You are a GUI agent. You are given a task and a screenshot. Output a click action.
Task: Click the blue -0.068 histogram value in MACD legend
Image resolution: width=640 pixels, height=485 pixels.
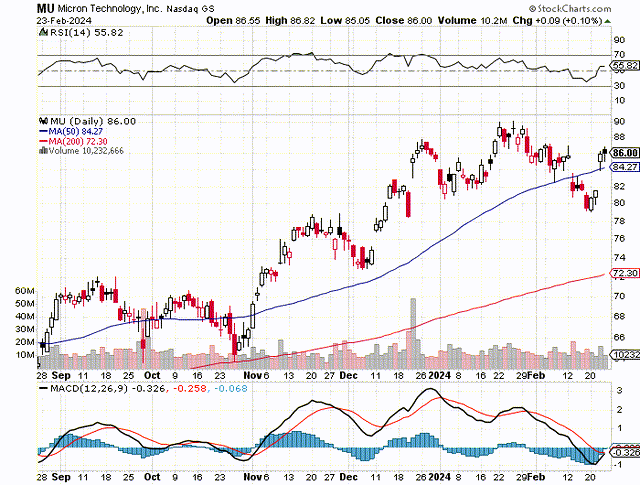[230, 388]
